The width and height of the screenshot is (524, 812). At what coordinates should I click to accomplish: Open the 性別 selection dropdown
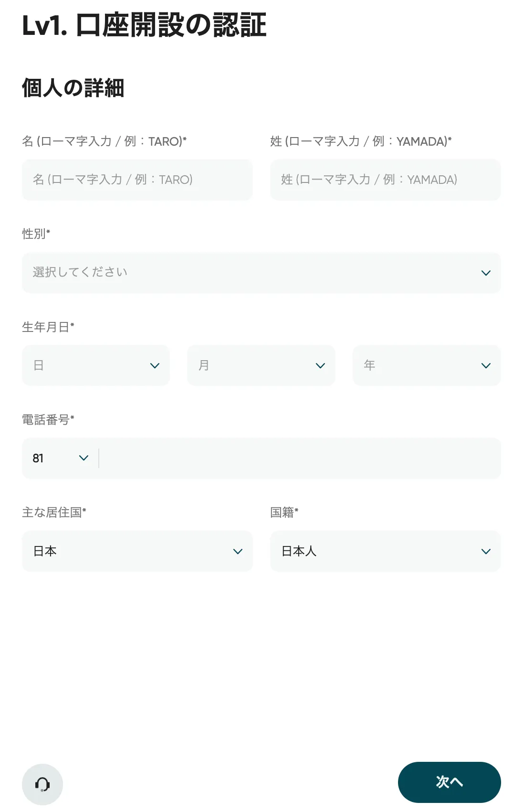pyautogui.click(x=261, y=273)
